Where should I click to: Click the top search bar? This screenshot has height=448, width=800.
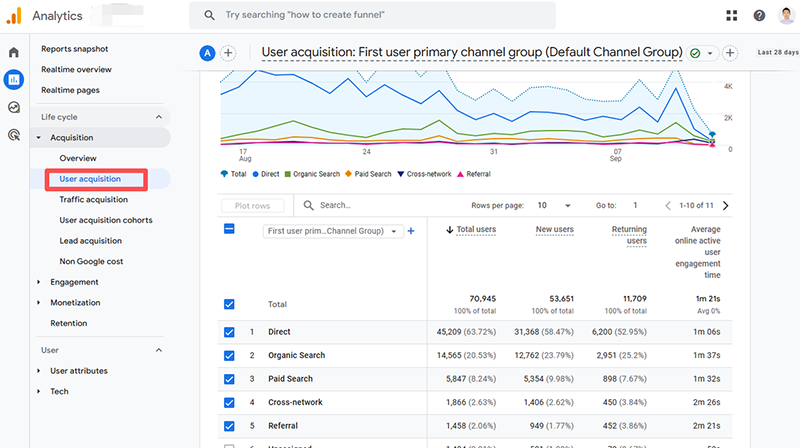coord(372,15)
